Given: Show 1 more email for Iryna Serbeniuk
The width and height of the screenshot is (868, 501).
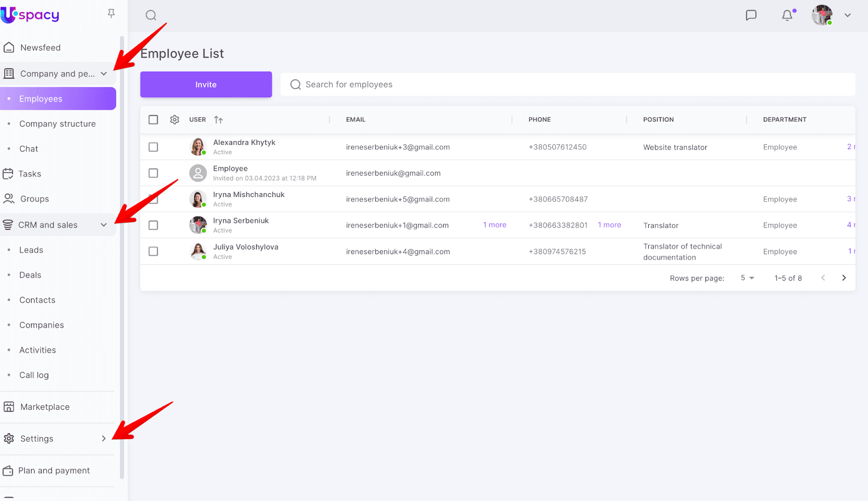Looking at the screenshot, I should (x=495, y=225).
